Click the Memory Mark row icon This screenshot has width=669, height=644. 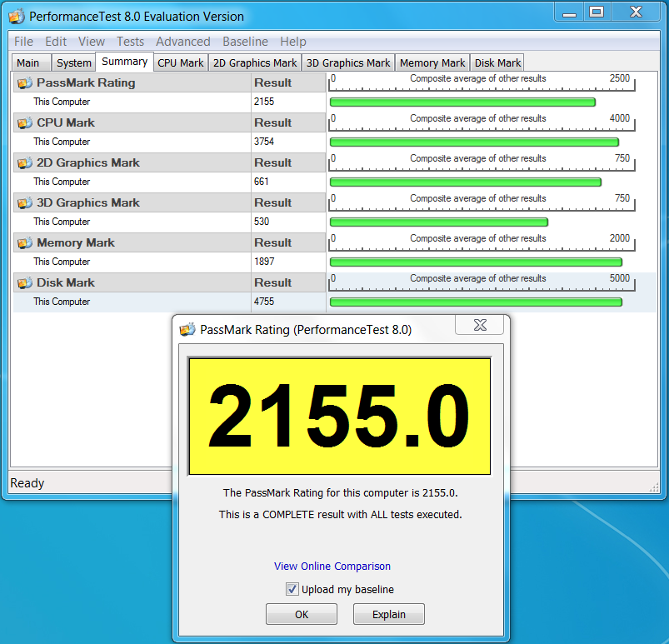(x=25, y=242)
